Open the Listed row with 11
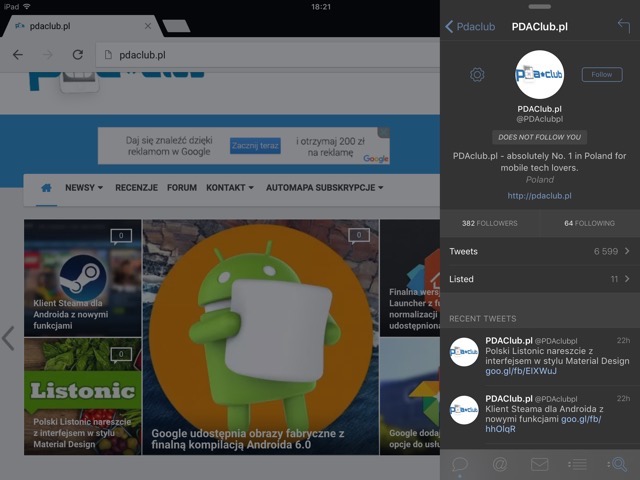This screenshot has width=640, height=480. click(x=540, y=279)
